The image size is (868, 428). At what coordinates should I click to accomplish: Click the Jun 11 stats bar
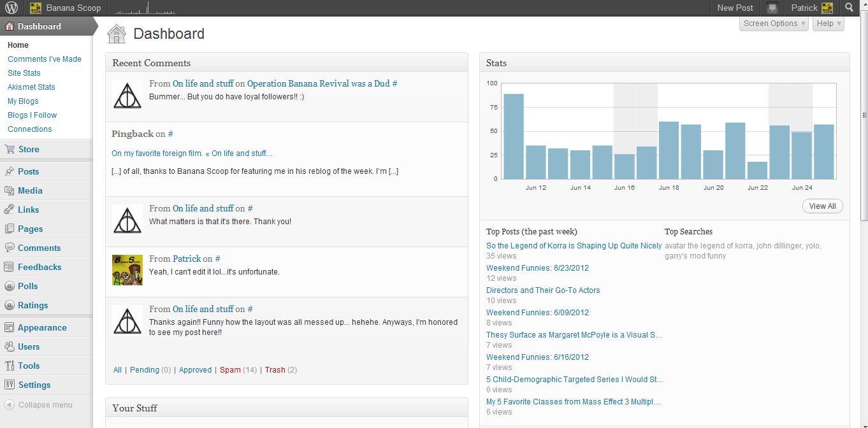[514, 136]
